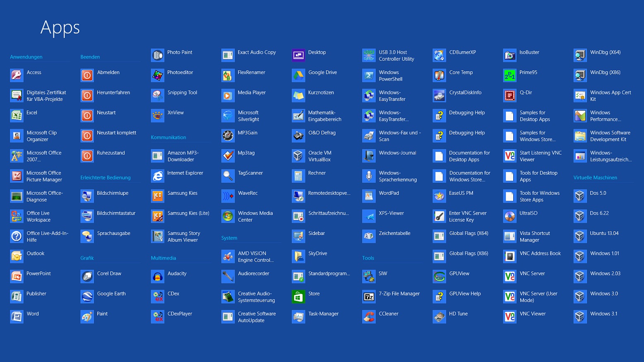Open Internet Explorer icon

point(158,176)
